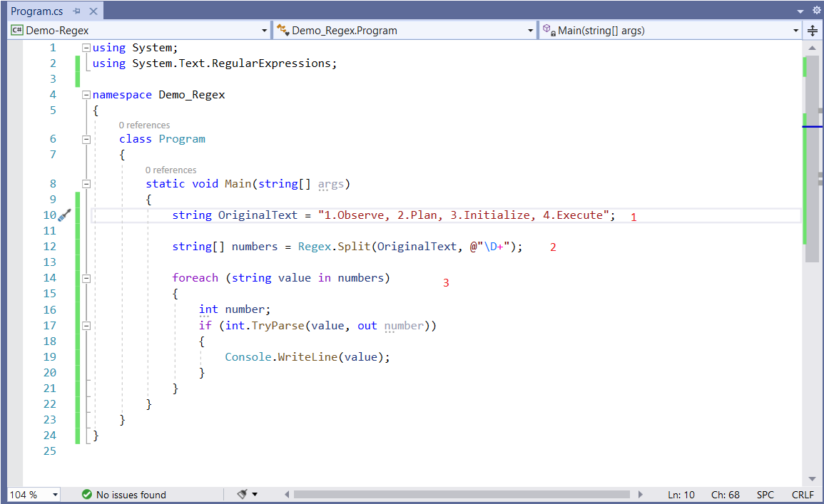Click the 0 references link above class Program

point(144,125)
